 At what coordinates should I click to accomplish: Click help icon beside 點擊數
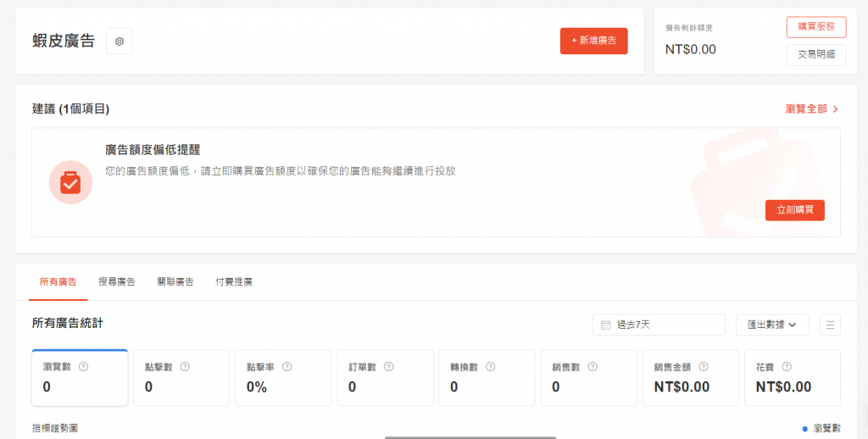click(186, 366)
